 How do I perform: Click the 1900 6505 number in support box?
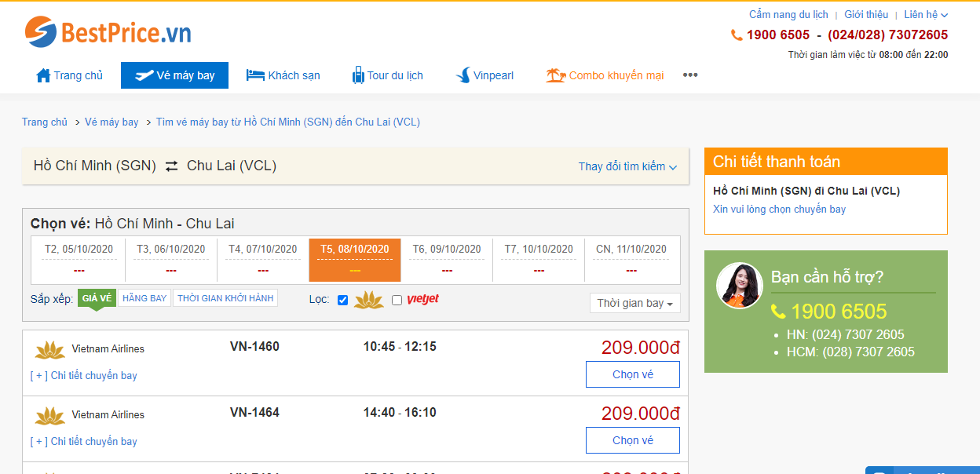pyautogui.click(x=839, y=312)
